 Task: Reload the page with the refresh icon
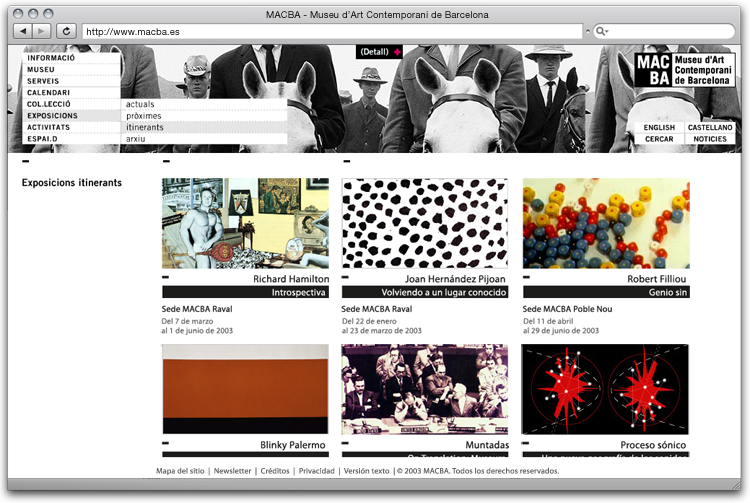click(67, 32)
